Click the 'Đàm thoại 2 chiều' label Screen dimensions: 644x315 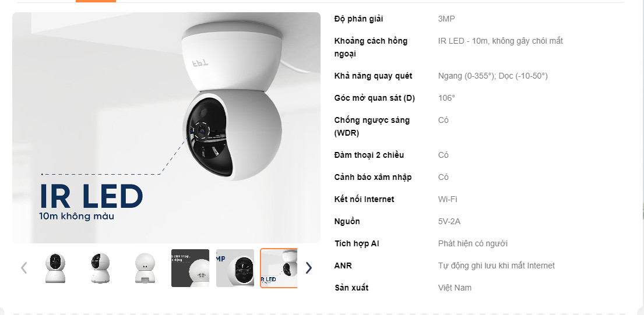coord(369,155)
